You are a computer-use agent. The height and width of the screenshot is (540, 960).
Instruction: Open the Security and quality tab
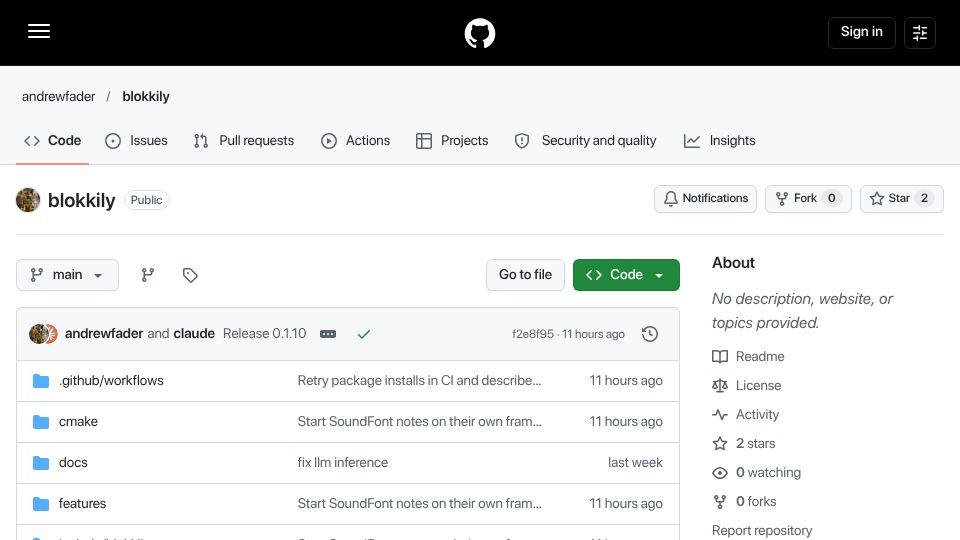585,141
